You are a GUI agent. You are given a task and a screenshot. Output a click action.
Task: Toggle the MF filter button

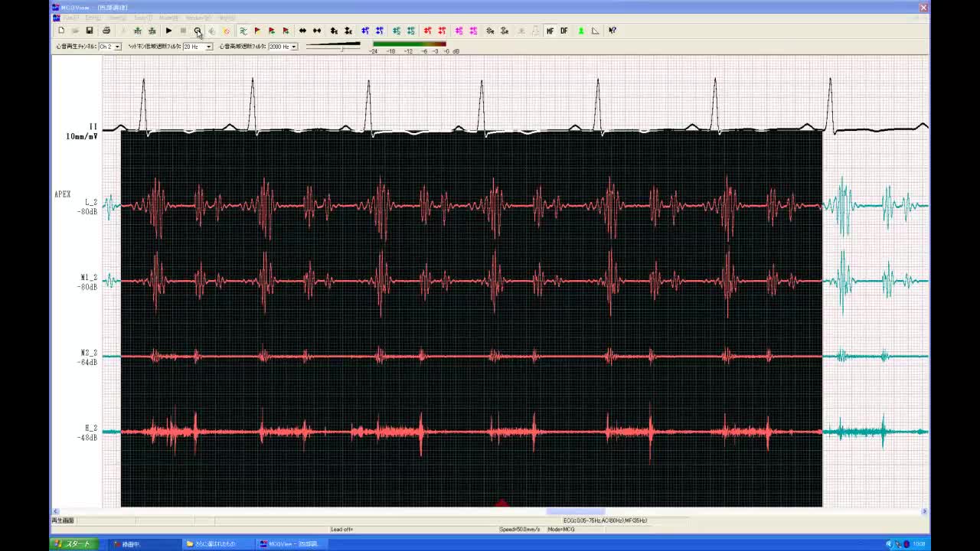[x=550, y=31]
